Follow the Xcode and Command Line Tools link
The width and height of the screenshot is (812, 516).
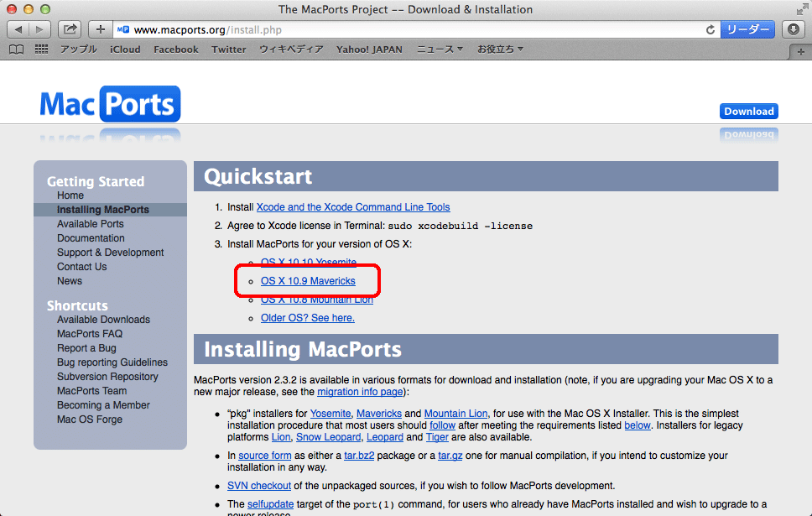353,207
